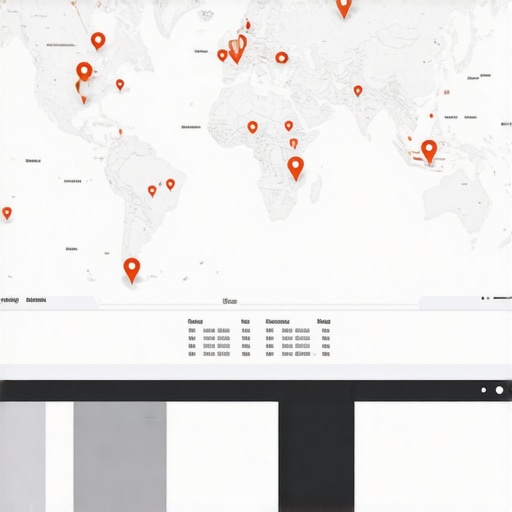512x512 pixels.
Task: Click the small pin near Somalia's Horn of Africa
Action: [294, 143]
